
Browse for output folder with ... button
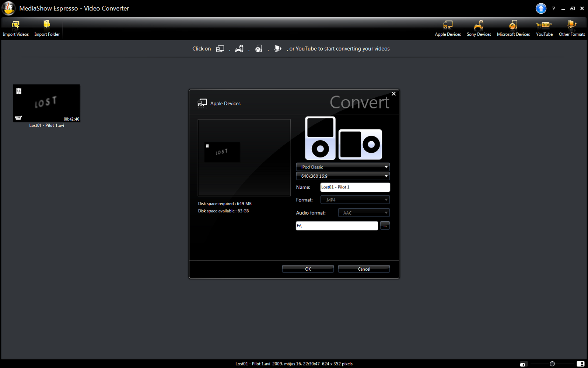pos(385,226)
